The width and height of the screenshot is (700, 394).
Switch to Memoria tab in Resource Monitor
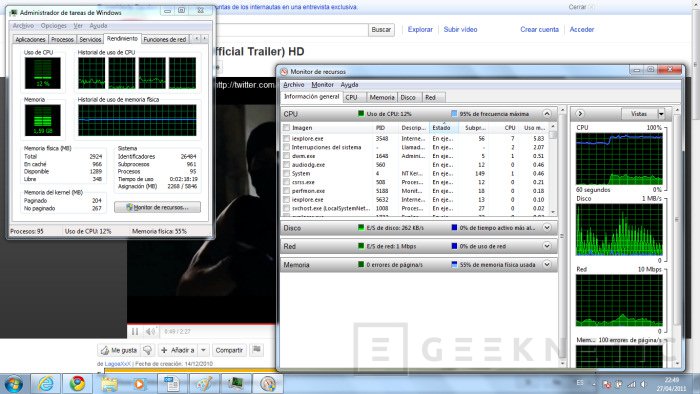coord(382,97)
